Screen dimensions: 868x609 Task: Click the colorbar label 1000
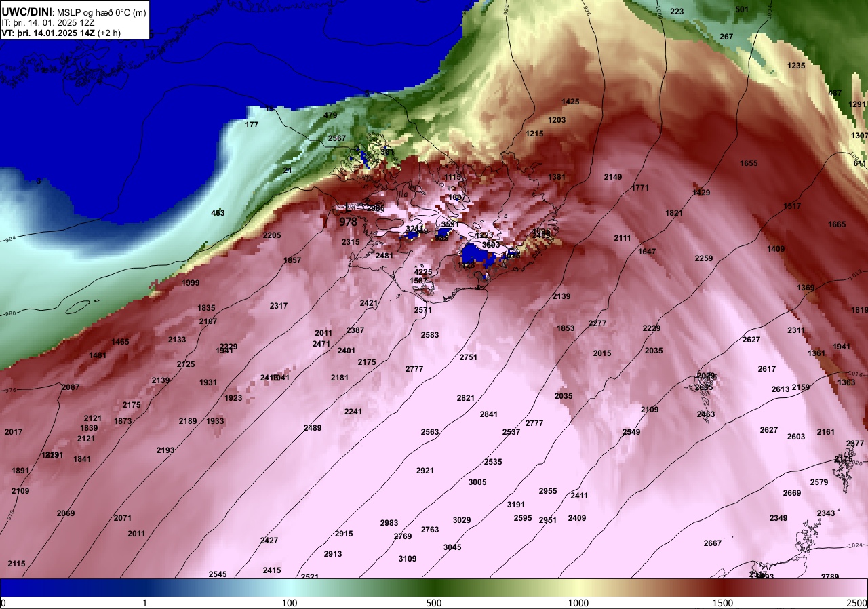pyautogui.click(x=578, y=603)
